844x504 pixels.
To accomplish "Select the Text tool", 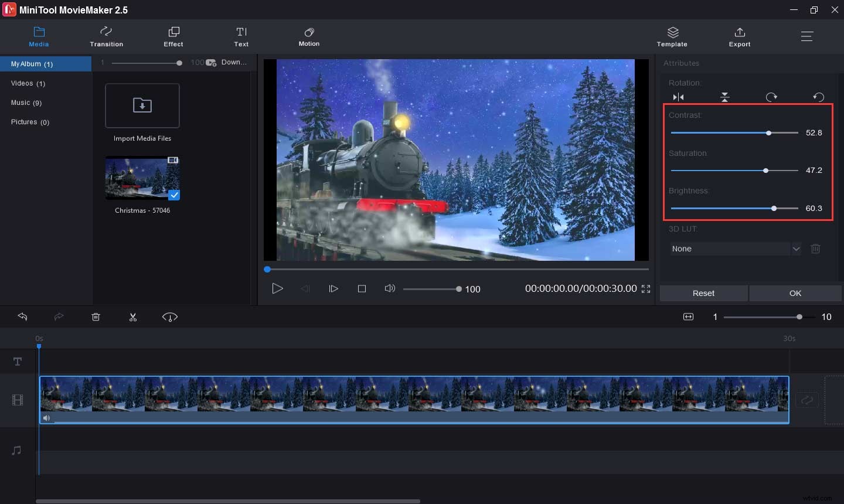I will [x=241, y=36].
